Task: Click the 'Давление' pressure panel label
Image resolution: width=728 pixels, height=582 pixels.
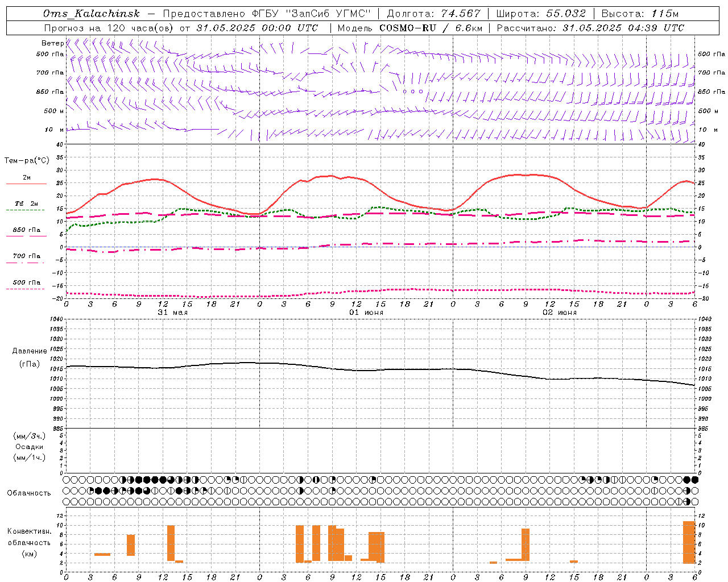Action: (30, 351)
